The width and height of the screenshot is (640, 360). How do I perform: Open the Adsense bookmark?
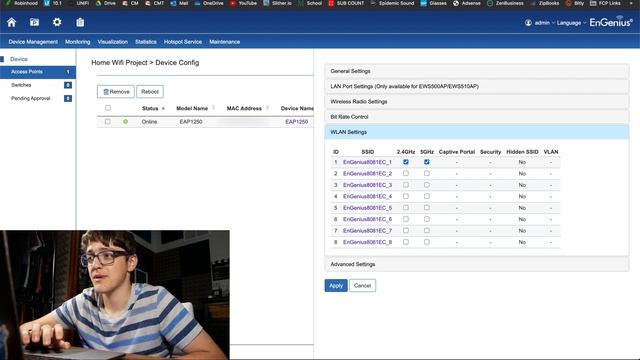pyautogui.click(x=467, y=3)
